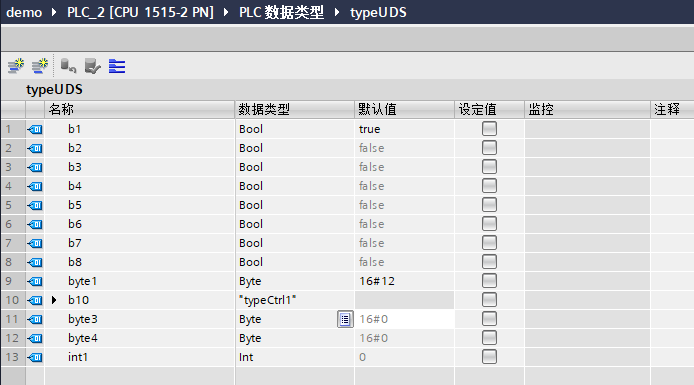694x385 pixels.
Task: Click the tag icon in row b10
Action: pos(35,300)
